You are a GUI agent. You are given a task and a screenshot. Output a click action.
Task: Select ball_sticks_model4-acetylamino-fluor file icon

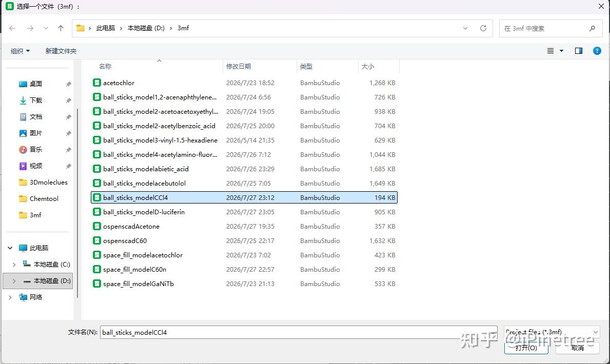tap(97, 155)
